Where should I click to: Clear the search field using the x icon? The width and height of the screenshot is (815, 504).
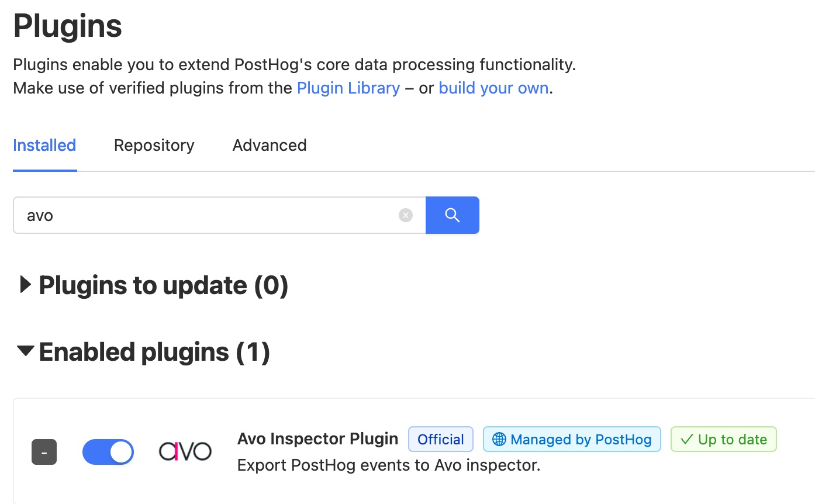click(406, 215)
